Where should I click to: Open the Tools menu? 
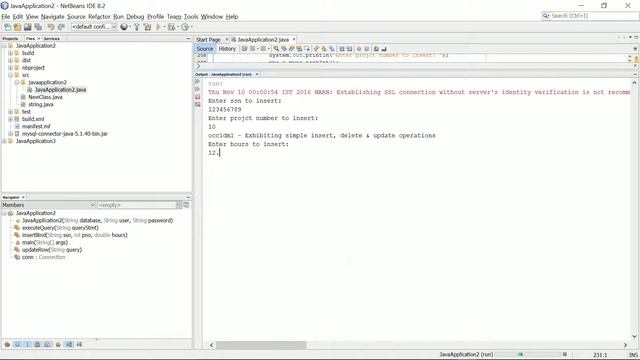[x=191, y=17]
